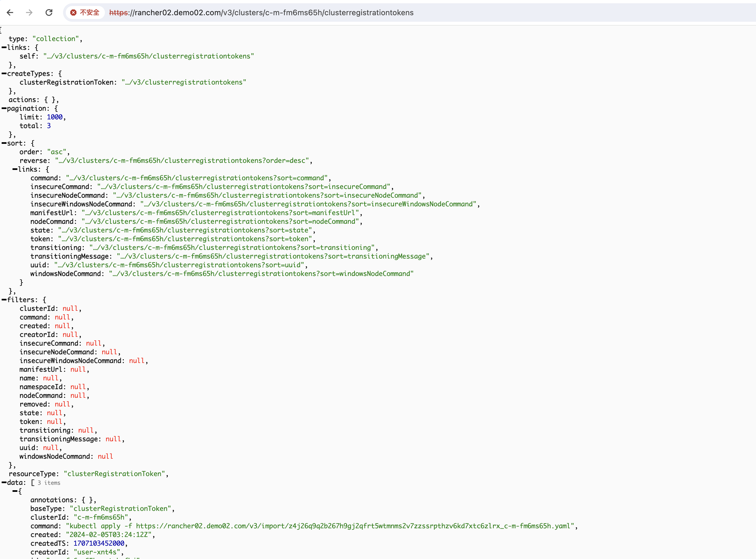Image resolution: width=756 pixels, height=559 pixels.
Task: Click the actions empty object
Action: (x=50, y=100)
